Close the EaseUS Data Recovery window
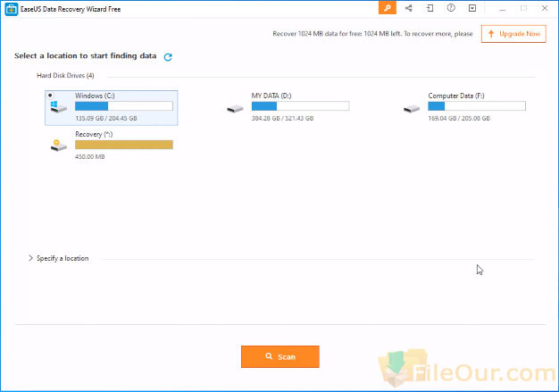 pos(545,8)
